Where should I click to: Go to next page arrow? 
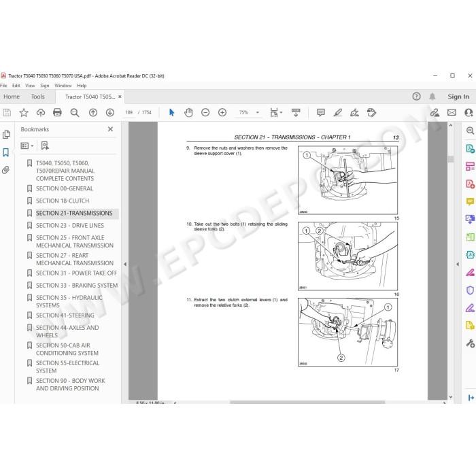[110, 113]
